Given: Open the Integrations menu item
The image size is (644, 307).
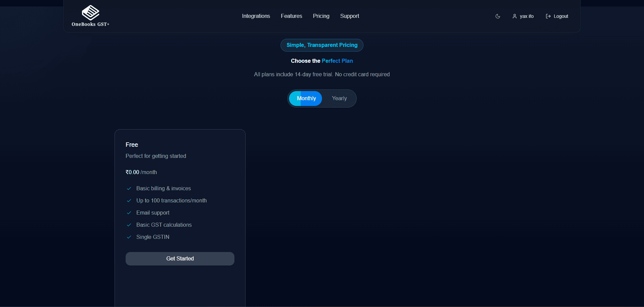Looking at the screenshot, I should (x=256, y=16).
